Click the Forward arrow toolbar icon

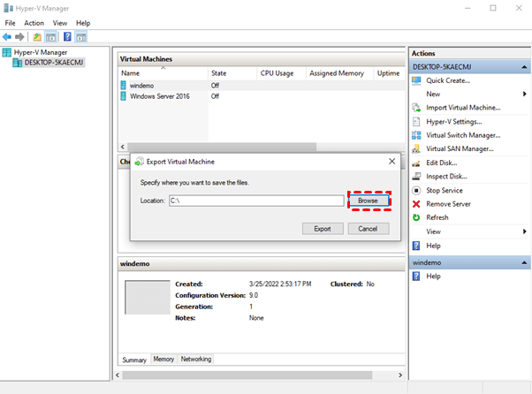pyautogui.click(x=19, y=36)
